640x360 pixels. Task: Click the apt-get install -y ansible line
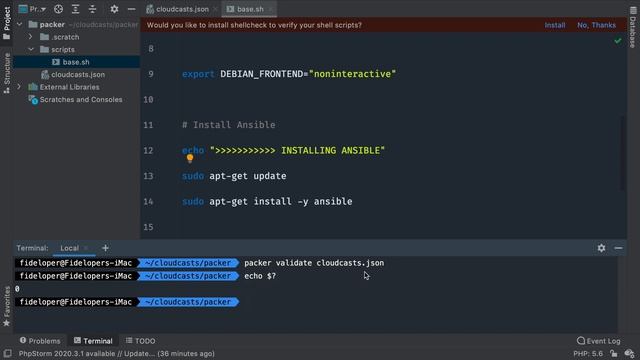[267, 202]
